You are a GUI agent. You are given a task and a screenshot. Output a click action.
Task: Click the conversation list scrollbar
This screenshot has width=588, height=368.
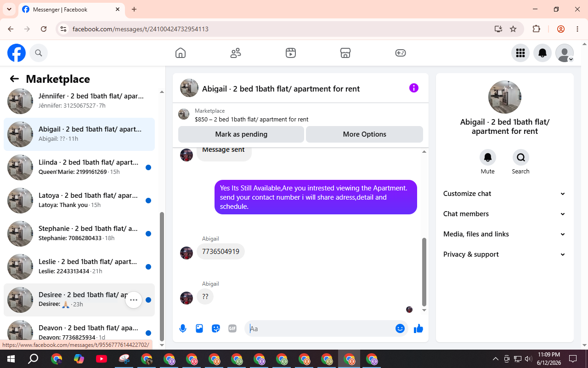pyautogui.click(x=162, y=276)
